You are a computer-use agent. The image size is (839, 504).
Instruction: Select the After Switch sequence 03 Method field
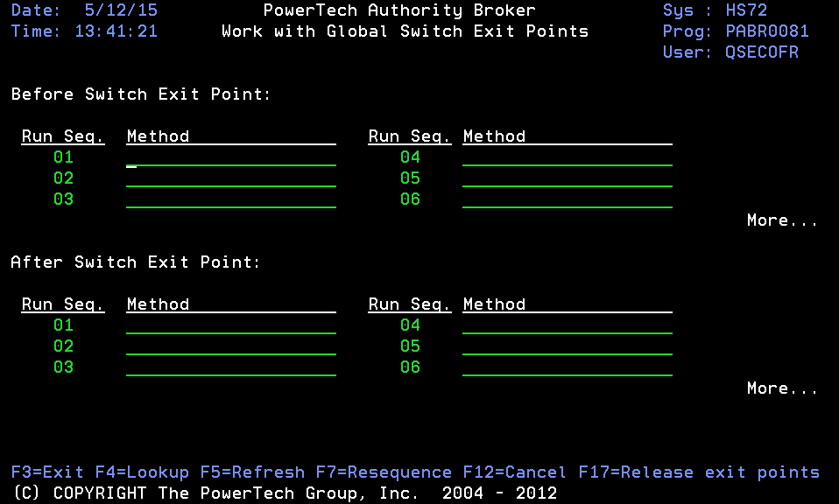point(231,367)
